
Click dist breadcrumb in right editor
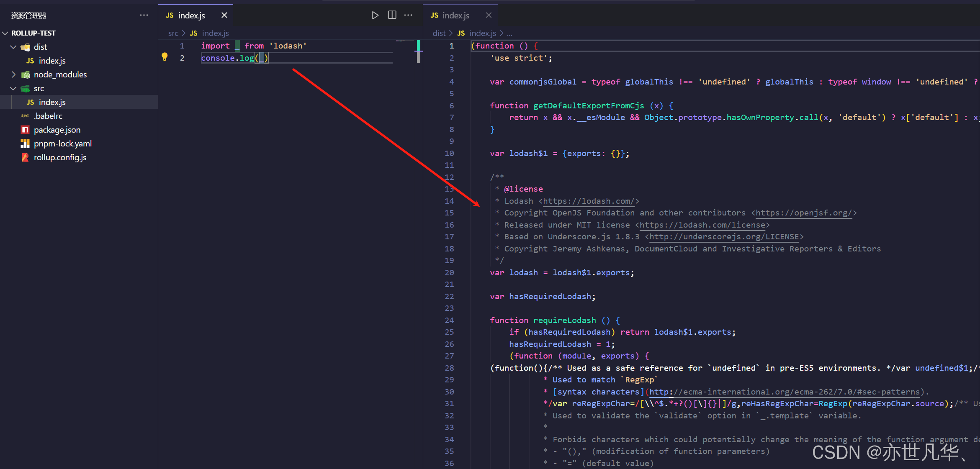pyautogui.click(x=439, y=33)
